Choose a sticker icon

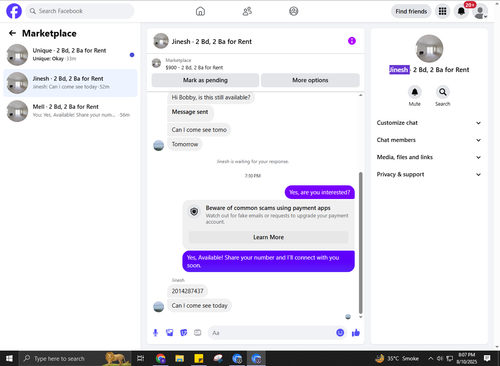(184, 333)
